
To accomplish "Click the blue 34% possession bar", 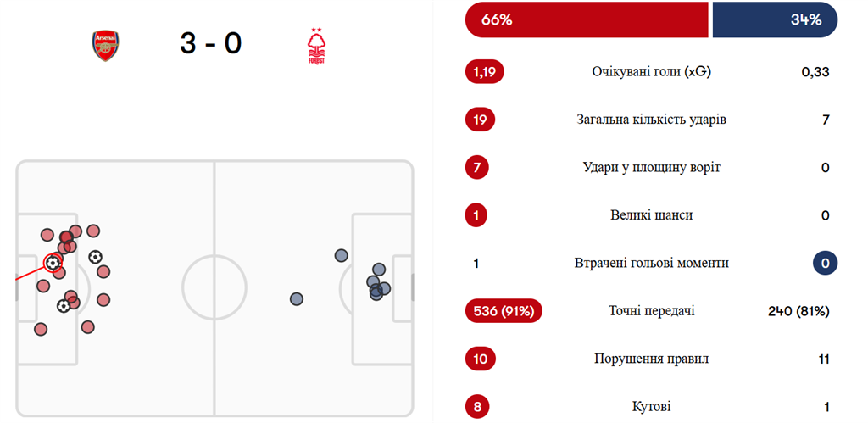I will (x=775, y=19).
